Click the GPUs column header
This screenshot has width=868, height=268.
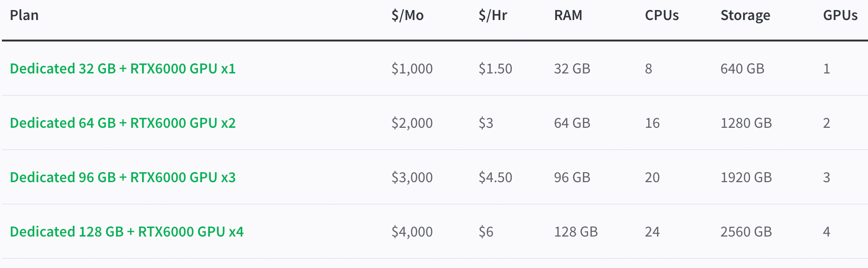point(840,15)
